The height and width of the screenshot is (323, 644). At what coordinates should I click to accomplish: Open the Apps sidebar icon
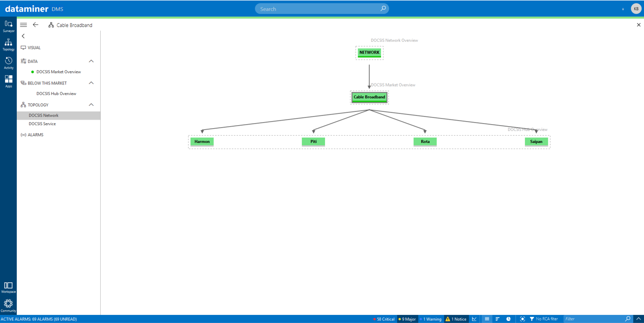pos(9,81)
